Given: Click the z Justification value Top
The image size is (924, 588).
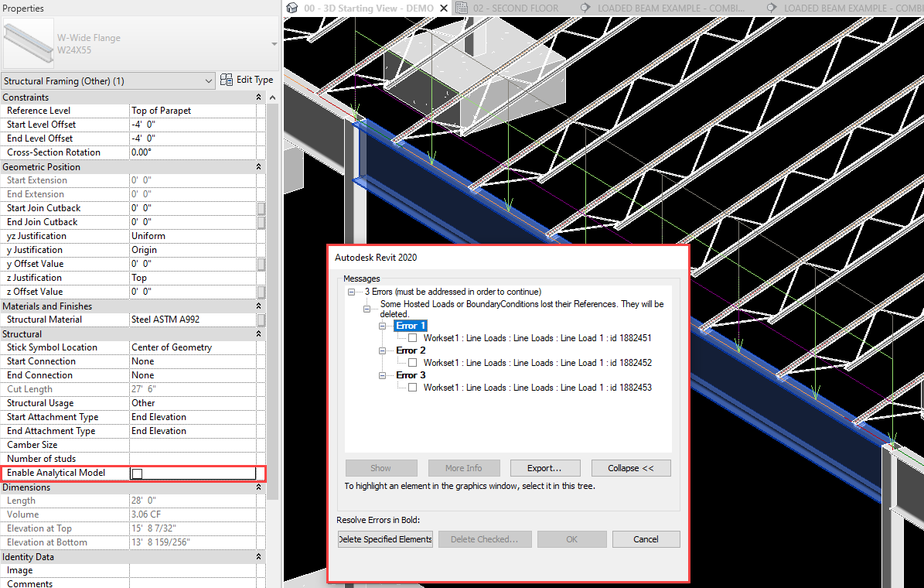Looking at the screenshot, I should pyautogui.click(x=193, y=278).
